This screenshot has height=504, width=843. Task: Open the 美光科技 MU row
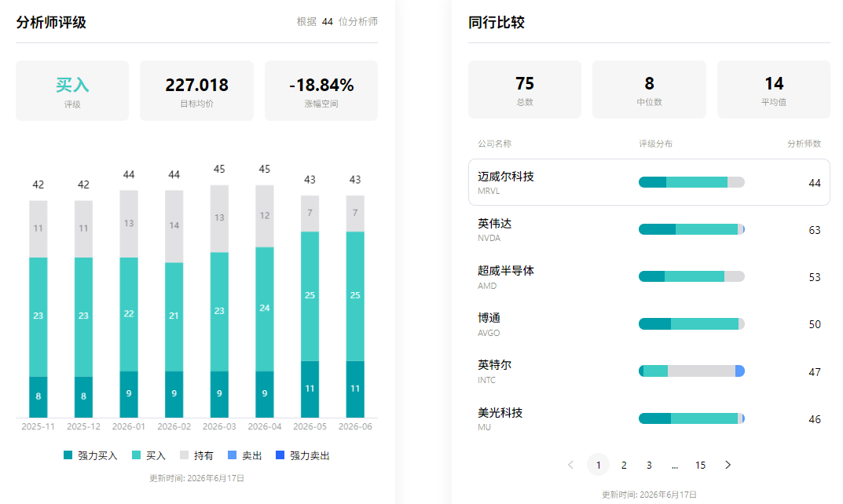point(649,418)
